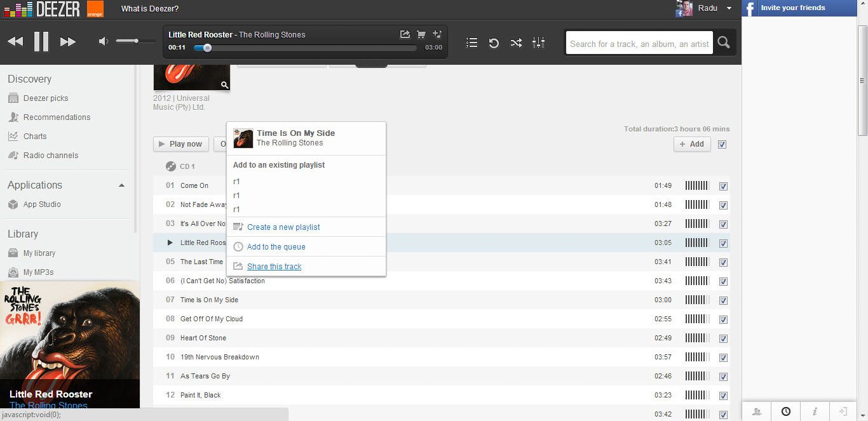Screen dimensions: 868x421
Task: Open Charts in sidebar
Action: click(x=35, y=137)
